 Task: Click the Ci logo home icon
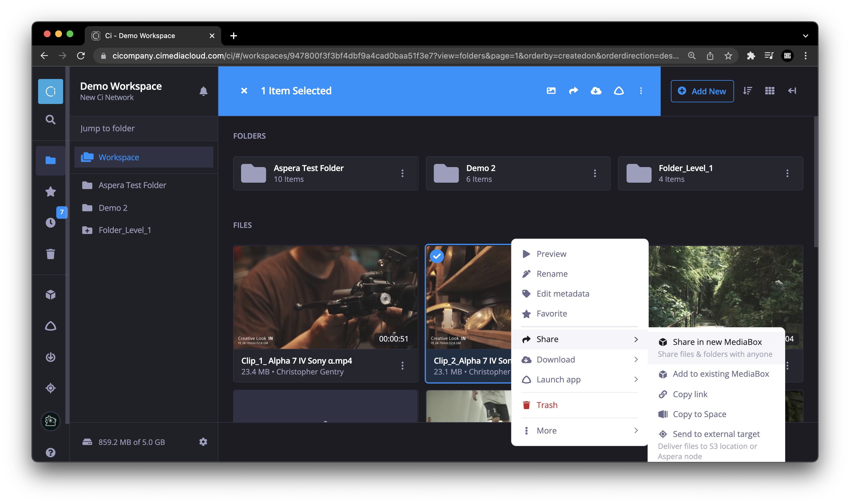coord(50,91)
